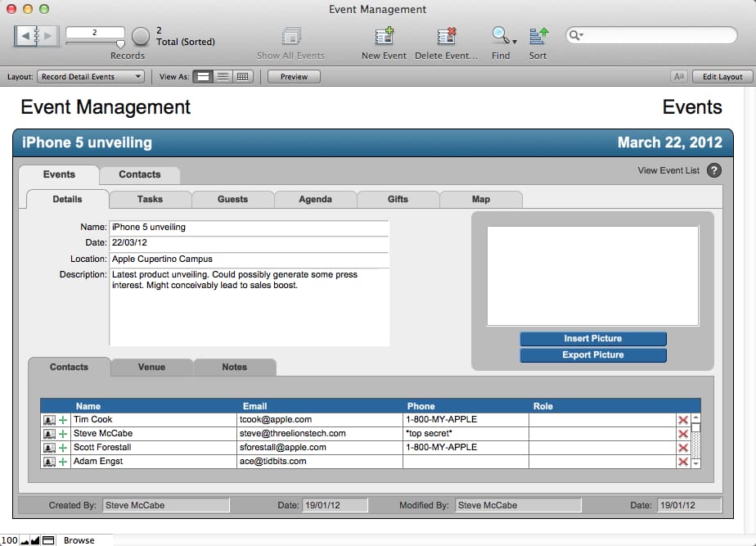The height and width of the screenshot is (546, 756).
Task: Open the Browse mode popup in status bar
Action: point(79,540)
